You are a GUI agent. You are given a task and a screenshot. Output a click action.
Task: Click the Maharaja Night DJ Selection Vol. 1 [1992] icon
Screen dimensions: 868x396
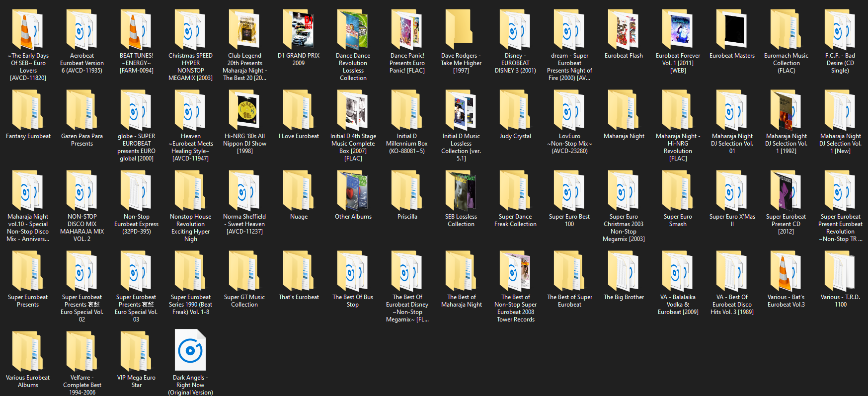point(786,110)
